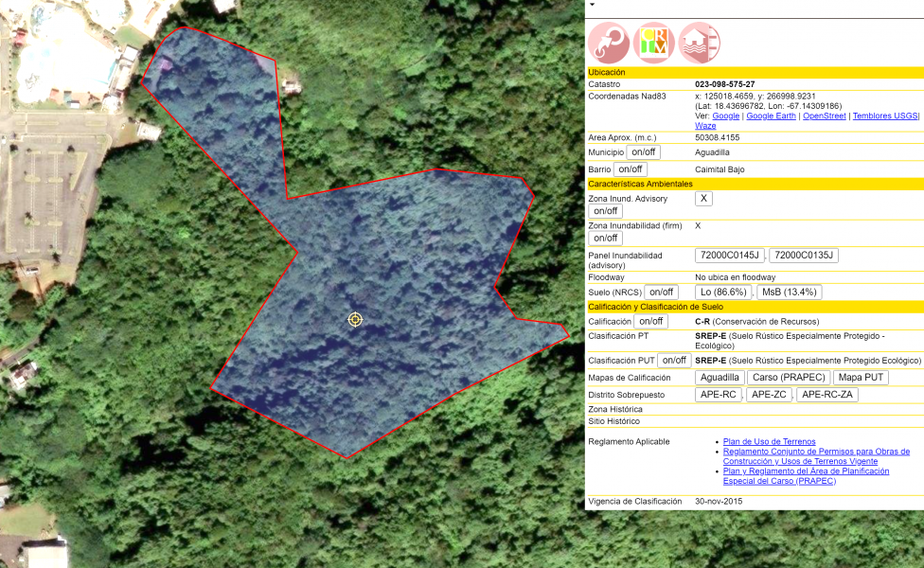Viewport: 924px width, 568px height.
Task: Toggle Clasificación PUT on/off
Action: click(x=673, y=360)
